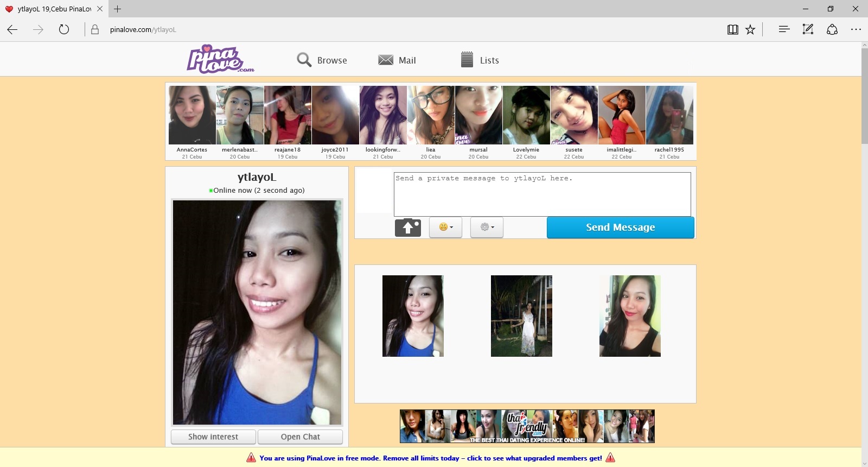Refresh the page with the reload button

(x=64, y=30)
